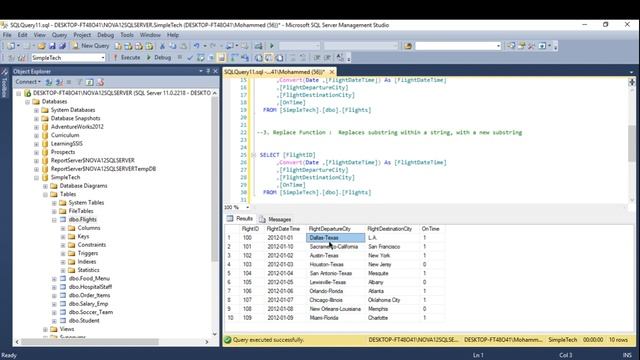This screenshot has width=640, height=360.
Task: Switch to the Messages tab
Action: pos(276,219)
